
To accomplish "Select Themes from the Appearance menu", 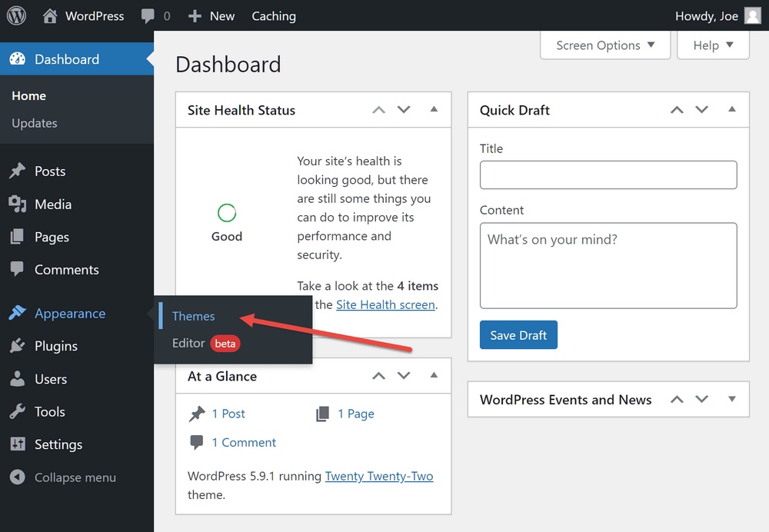I will pos(193,316).
